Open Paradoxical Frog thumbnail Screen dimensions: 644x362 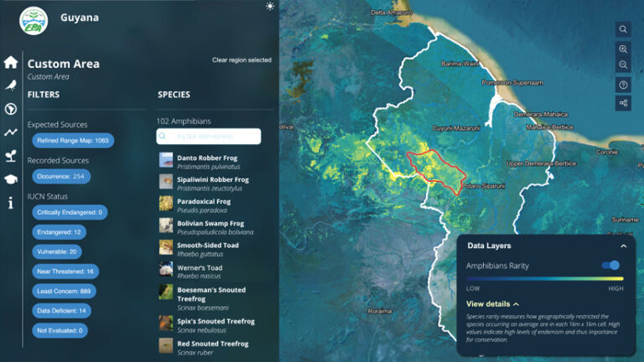coord(166,203)
